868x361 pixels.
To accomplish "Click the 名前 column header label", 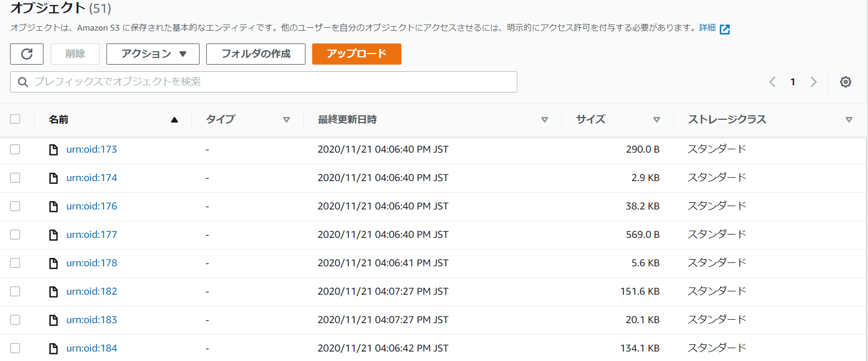I will [59, 119].
